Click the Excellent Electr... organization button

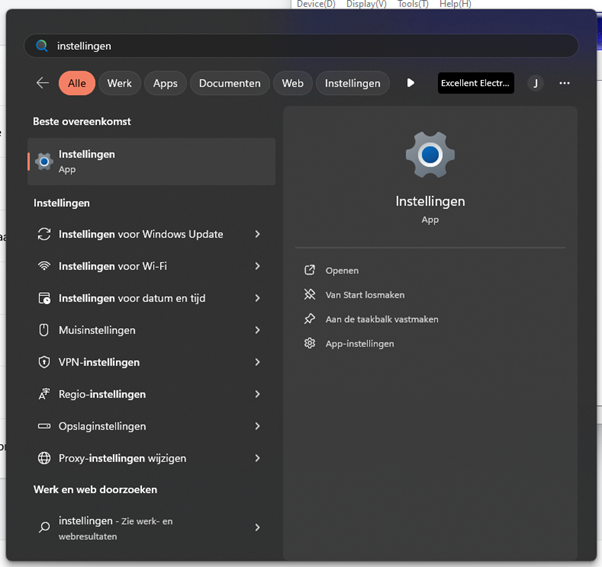(476, 83)
